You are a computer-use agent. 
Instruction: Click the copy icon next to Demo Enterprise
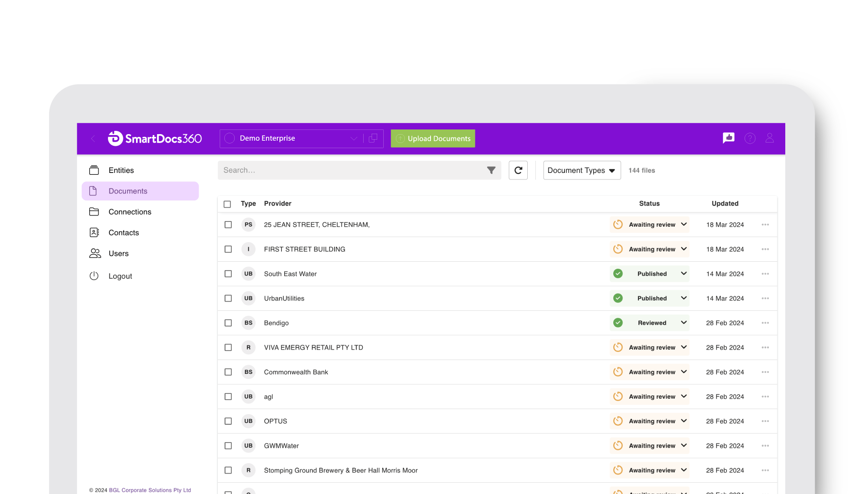point(373,138)
